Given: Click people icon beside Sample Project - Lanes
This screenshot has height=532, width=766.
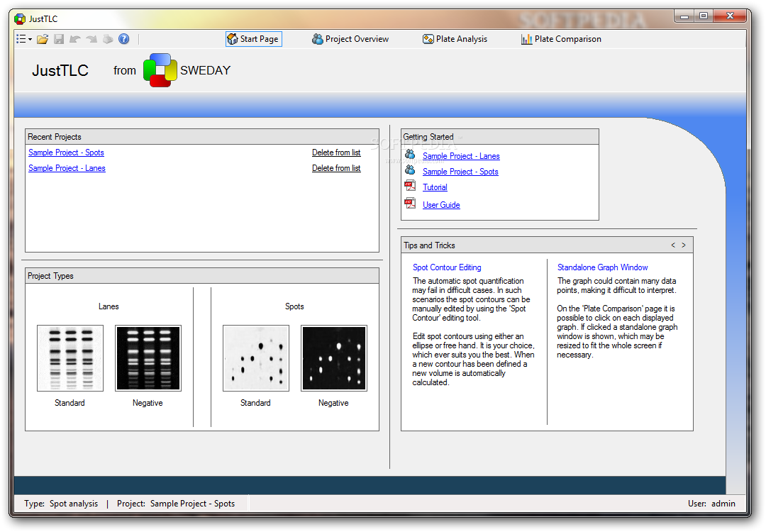Looking at the screenshot, I should [x=410, y=155].
